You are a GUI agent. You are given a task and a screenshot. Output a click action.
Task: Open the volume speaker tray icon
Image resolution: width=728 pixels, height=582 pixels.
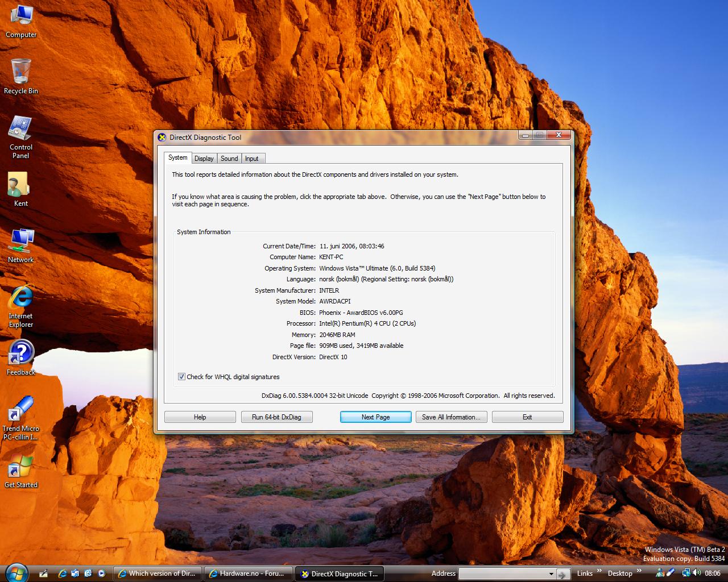point(697,573)
